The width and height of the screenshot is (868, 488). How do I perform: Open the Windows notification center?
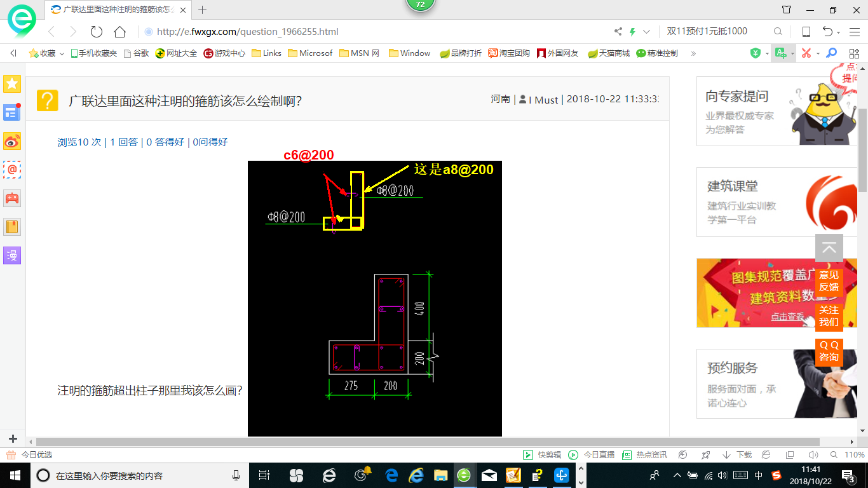tap(850, 475)
